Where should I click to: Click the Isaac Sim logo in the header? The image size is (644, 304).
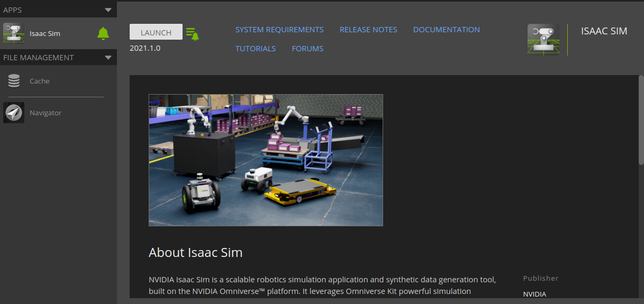coord(543,39)
